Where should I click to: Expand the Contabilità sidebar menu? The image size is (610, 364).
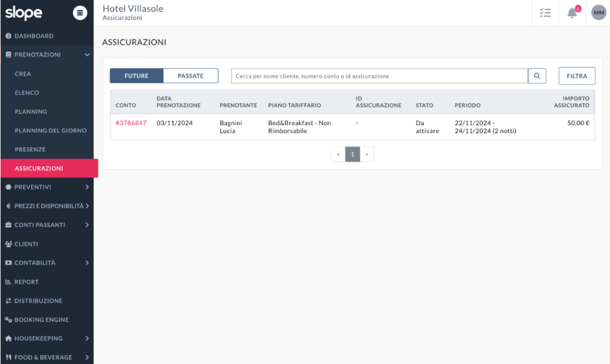pyautogui.click(x=46, y=263)
